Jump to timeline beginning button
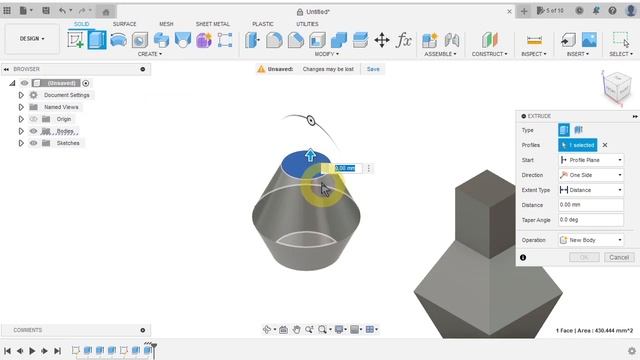This screenshot has width=640, height=360. [7, 351]
